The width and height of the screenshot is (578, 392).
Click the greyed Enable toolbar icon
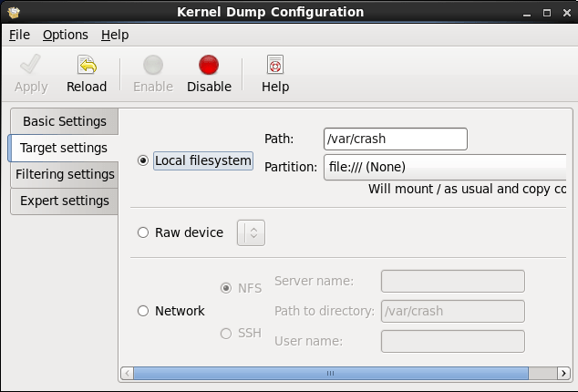(153, 66)
